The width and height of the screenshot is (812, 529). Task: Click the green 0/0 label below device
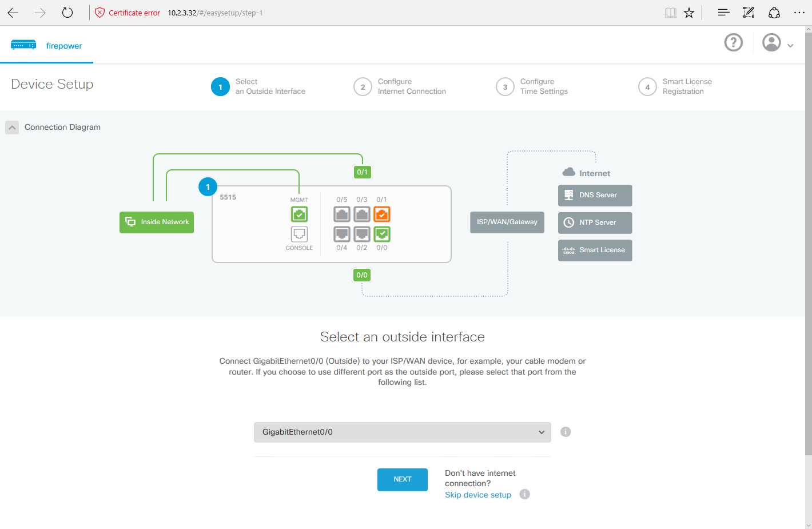click(362, 275)
